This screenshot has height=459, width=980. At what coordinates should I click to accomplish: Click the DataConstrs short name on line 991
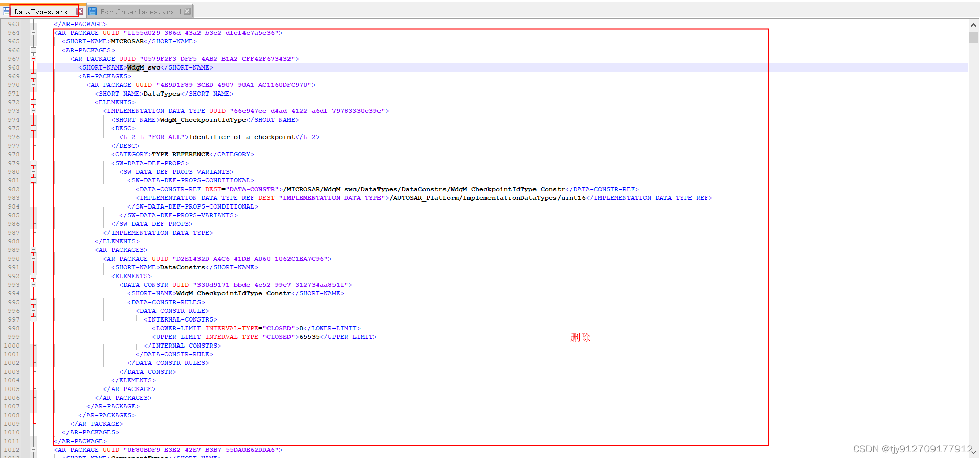[183, 267]
